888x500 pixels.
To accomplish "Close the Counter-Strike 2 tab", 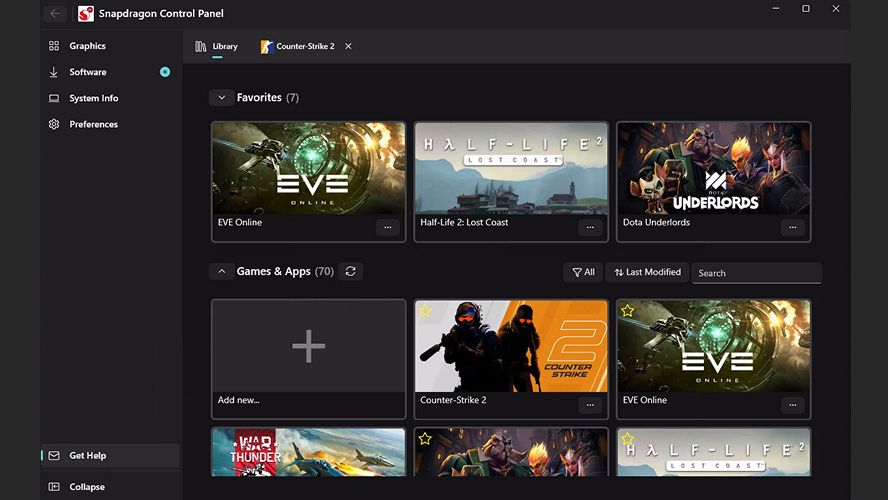I will click(348, 46).
